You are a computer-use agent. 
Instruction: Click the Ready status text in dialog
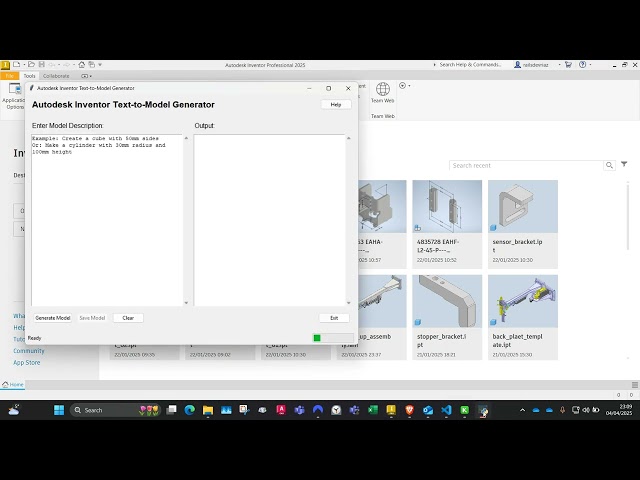pos(34,338)
